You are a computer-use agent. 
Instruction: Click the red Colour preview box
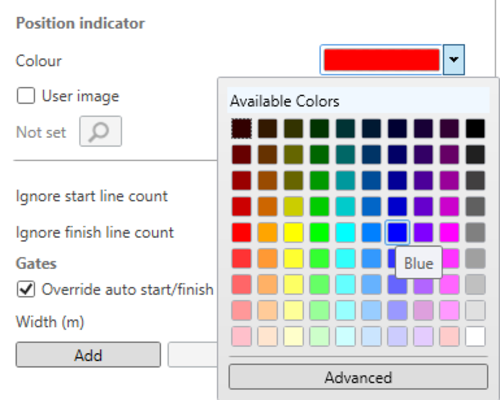coord(382,60)
